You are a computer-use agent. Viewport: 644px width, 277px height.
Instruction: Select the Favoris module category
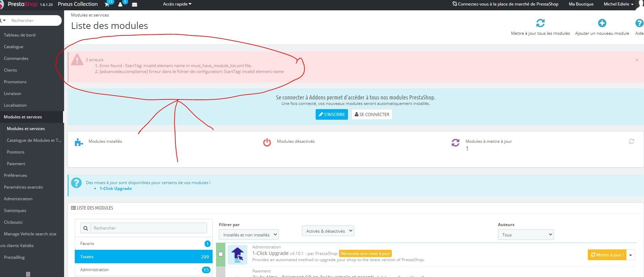pos(144,244)
